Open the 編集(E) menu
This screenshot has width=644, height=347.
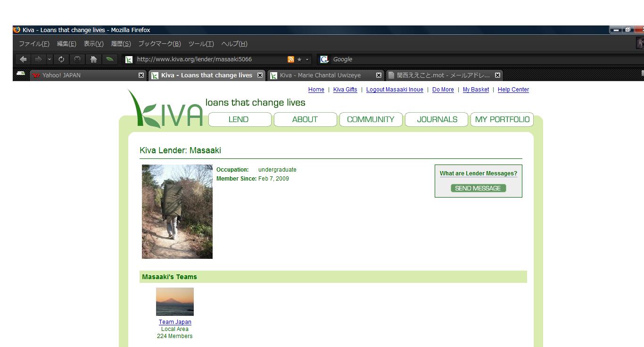click(x=66, y=44)
